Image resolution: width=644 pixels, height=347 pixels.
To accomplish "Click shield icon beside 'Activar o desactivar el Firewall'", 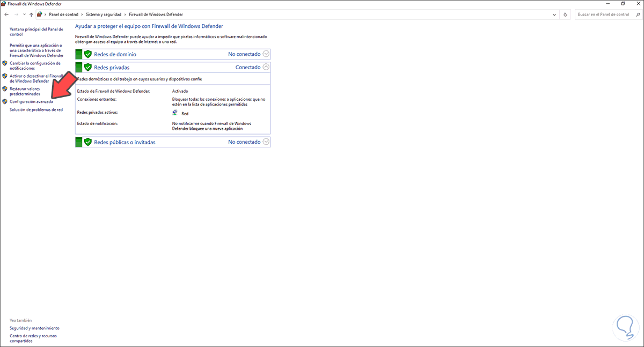I will pyautogui.click(x=5, y=76).
